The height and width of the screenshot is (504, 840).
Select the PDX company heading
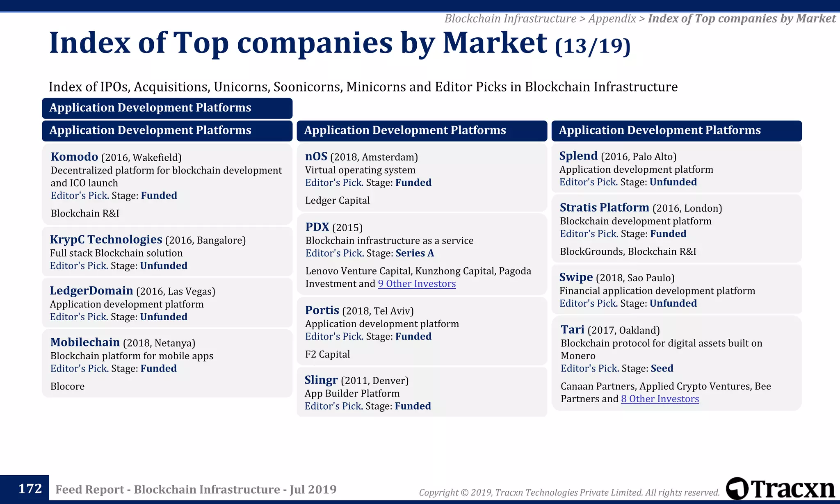point(317,227)
